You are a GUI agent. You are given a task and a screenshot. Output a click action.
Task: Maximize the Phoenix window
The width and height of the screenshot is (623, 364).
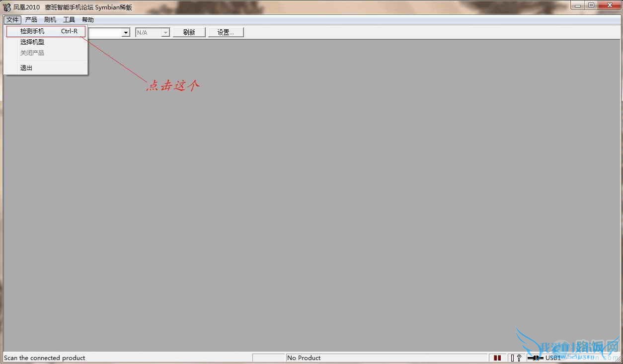[x=591, y=5]
